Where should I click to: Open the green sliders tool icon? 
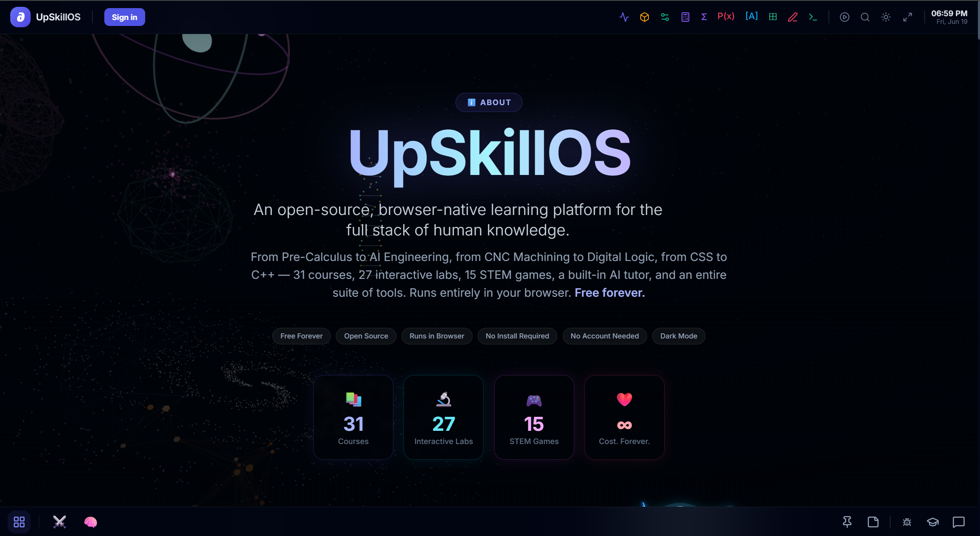click(665, 17)
